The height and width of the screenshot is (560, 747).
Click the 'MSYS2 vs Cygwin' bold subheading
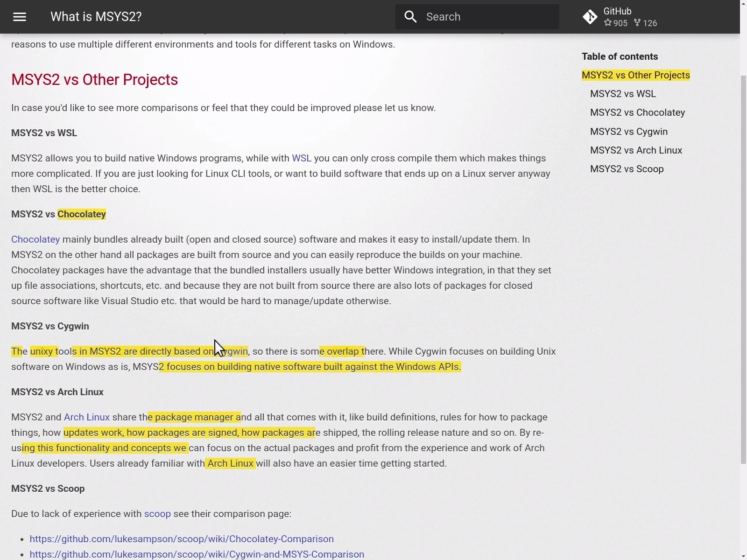pos(50,326)
